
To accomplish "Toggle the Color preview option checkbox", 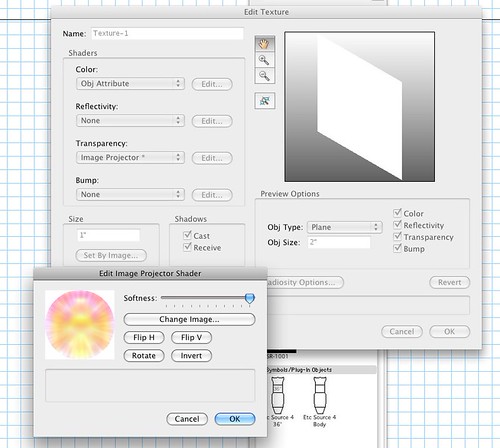I will (397, 213).
